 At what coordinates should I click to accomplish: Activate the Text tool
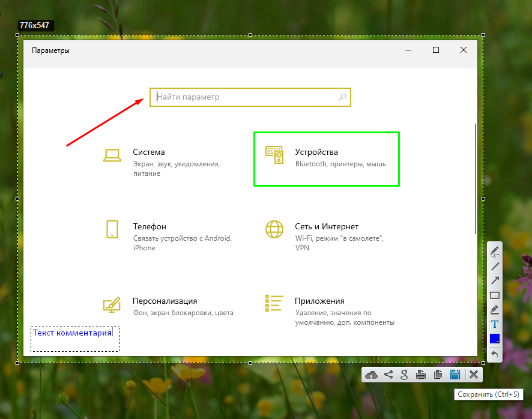tap(495, 324)
